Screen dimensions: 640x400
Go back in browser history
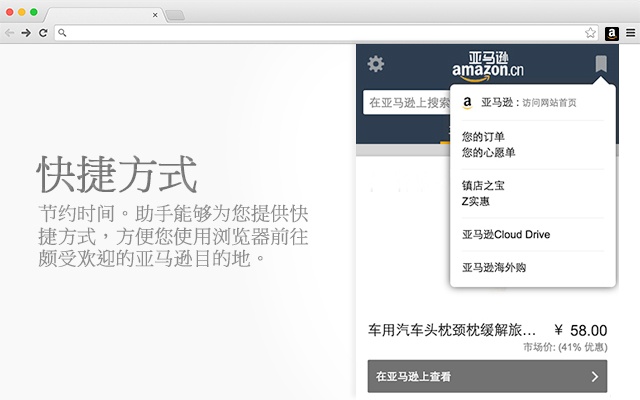coord(10,33)
